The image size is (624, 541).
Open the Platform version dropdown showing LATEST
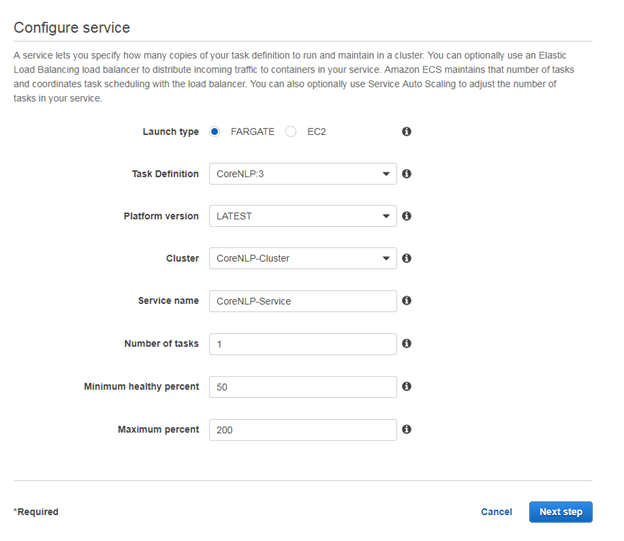(x=303, y=216)
